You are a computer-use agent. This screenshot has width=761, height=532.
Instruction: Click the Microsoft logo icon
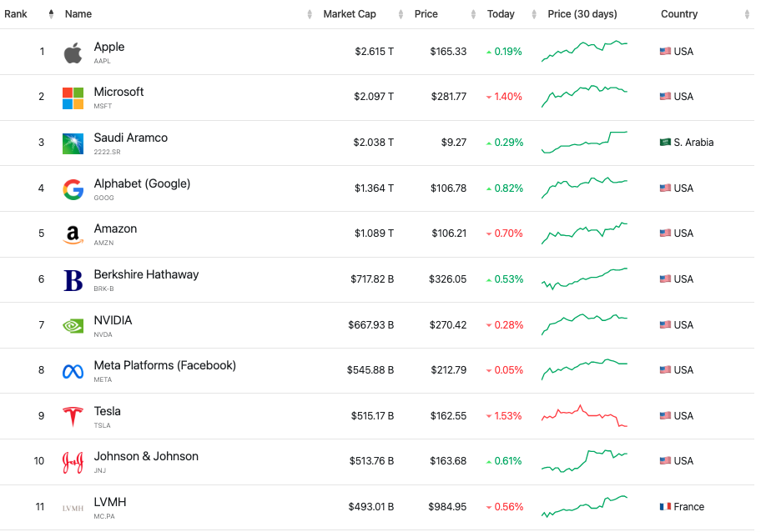click(73, 98)
